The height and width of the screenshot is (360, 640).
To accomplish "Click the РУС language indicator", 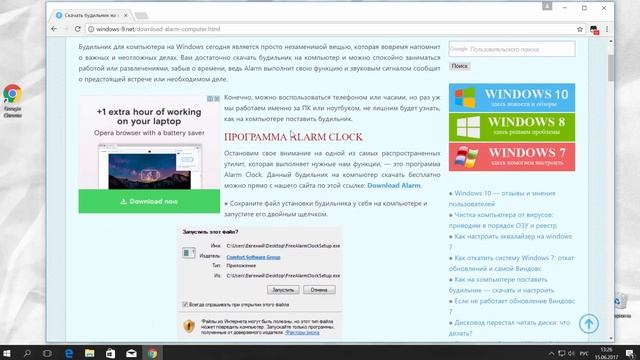I will [584, 353].
